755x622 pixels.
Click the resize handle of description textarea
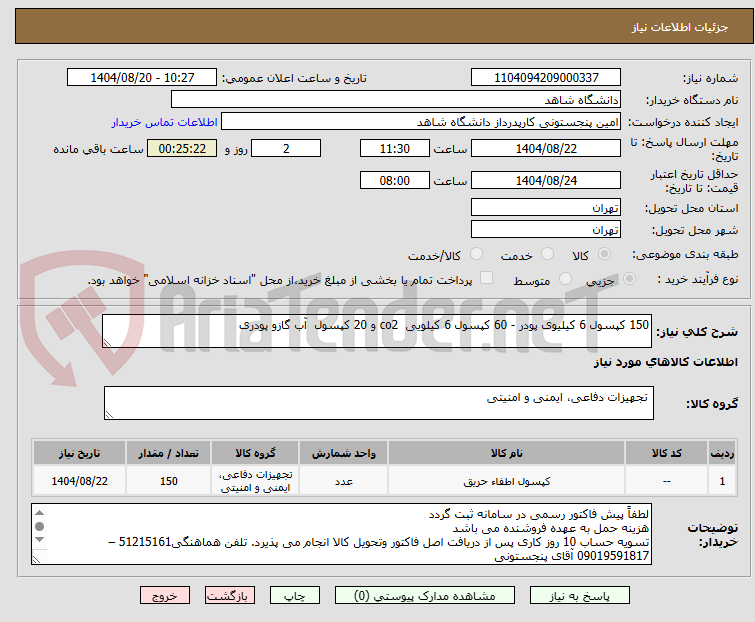(x=107, y=342)
